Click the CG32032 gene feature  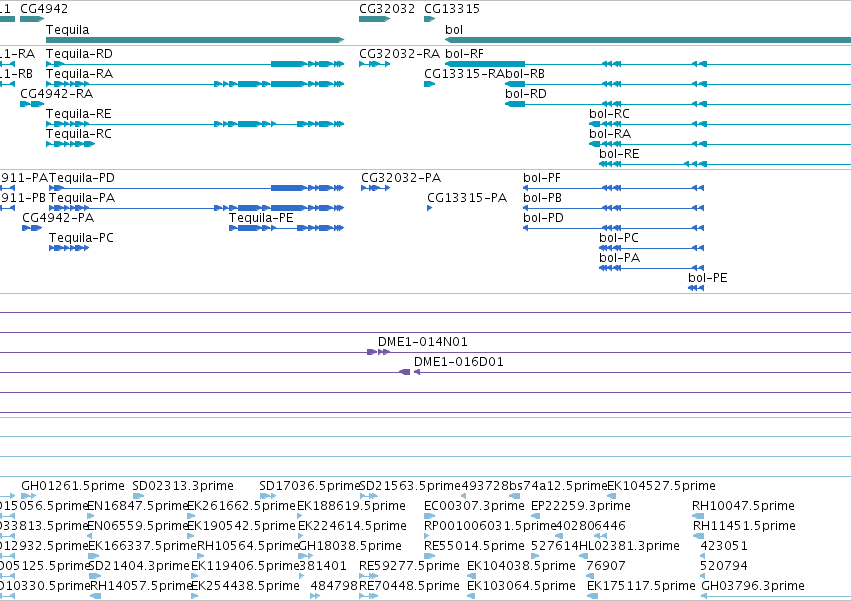coord(374,19)
